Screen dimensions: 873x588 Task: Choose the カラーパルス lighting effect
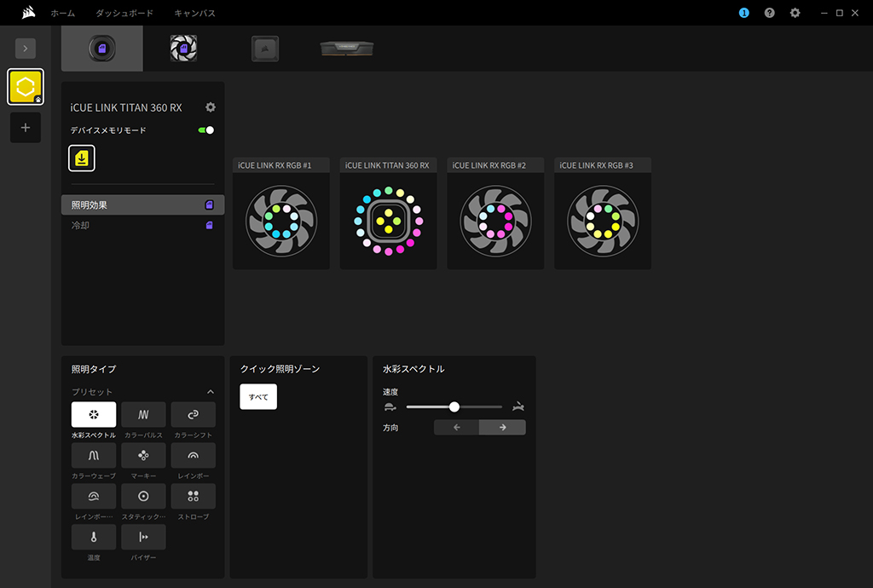[x=143, y=414]
